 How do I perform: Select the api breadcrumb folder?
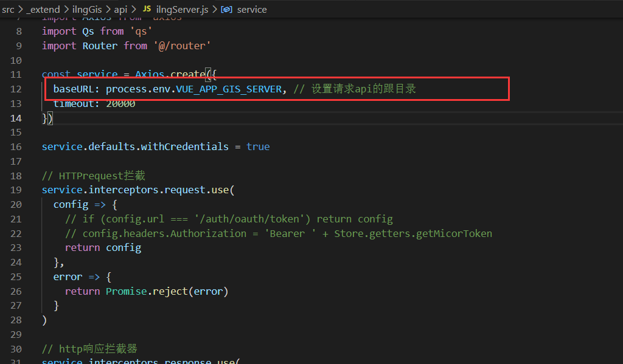pos(120,10)
